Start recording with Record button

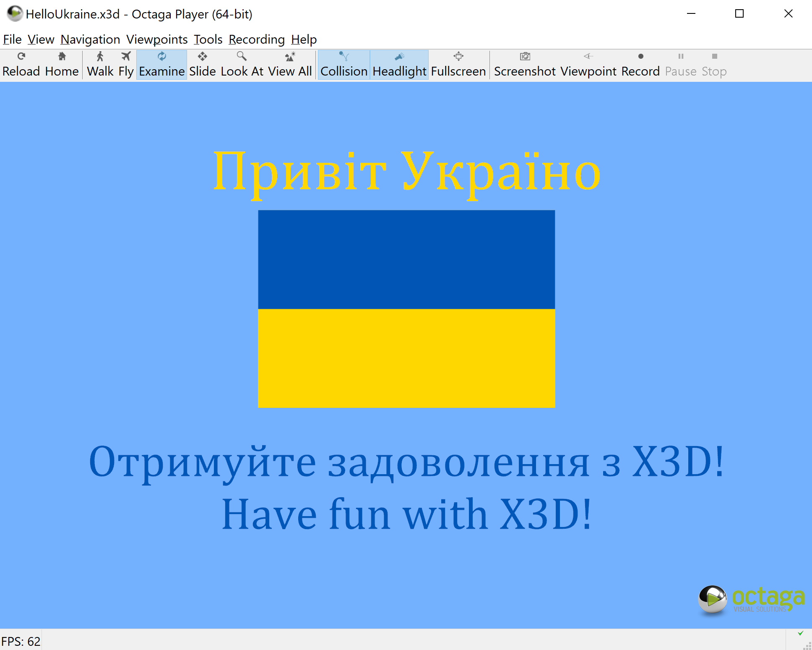coord(640,64)
